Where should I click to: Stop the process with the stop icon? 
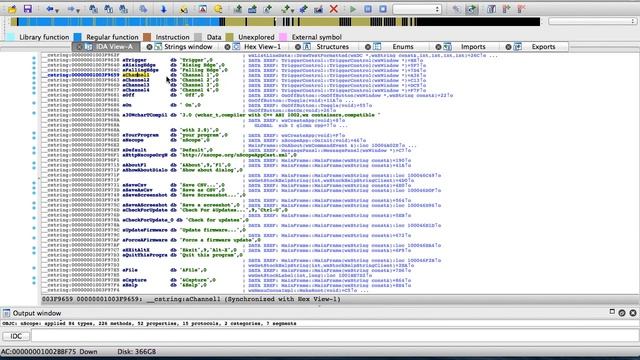point(383,9)
